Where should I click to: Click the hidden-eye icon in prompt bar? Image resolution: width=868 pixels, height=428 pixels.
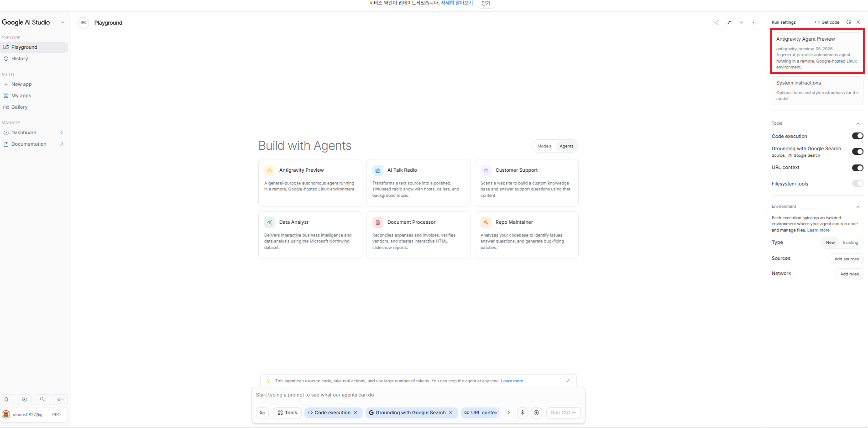(x=262, y=412)
